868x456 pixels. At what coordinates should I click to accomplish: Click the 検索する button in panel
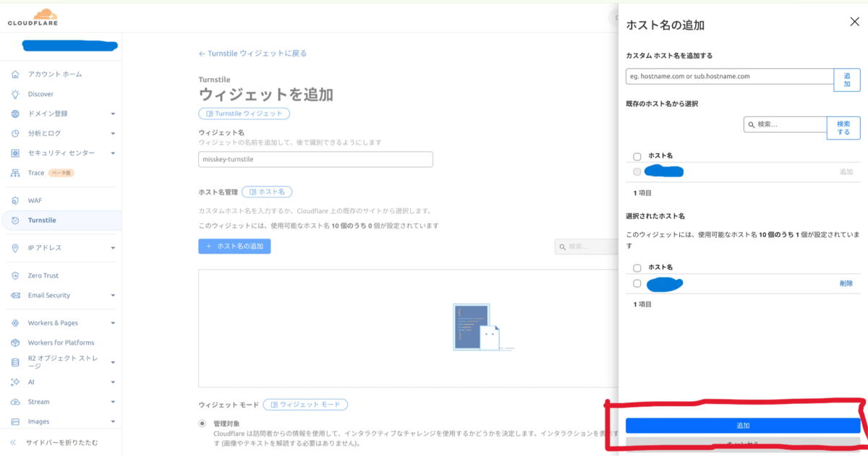(843, 128)
